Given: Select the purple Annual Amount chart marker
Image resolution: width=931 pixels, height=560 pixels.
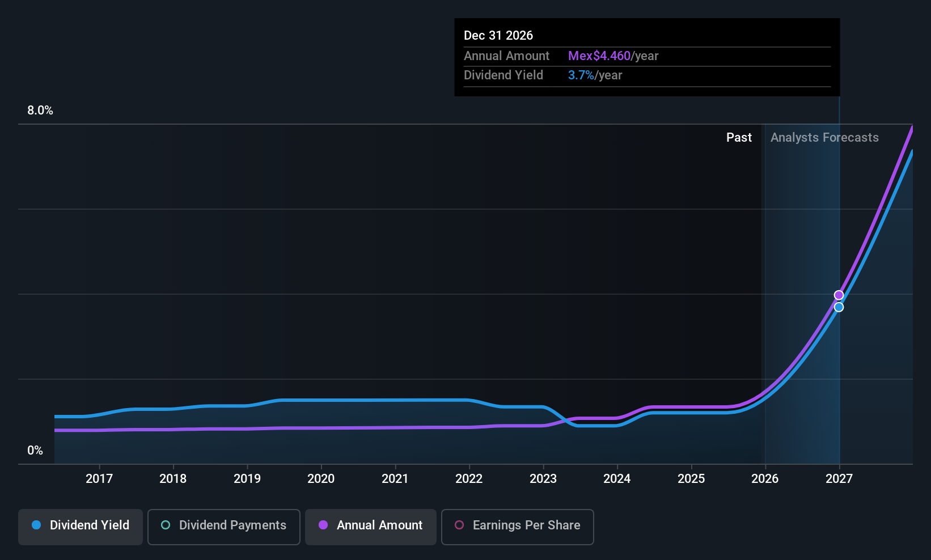Looking at the screenshot, I should tap(839, 295).
